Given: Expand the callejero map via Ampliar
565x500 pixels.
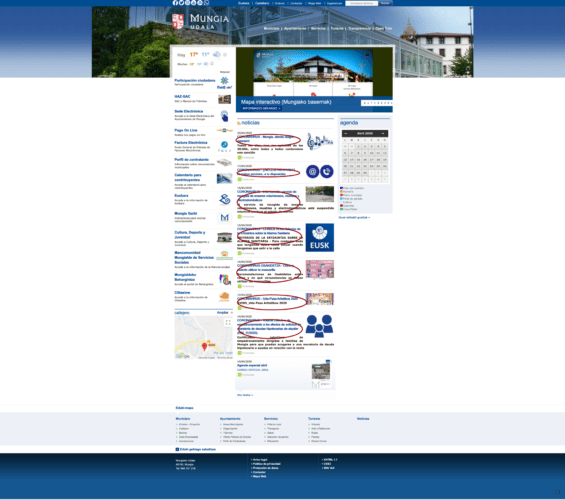Looking at the screenshot, I should 222,312.
